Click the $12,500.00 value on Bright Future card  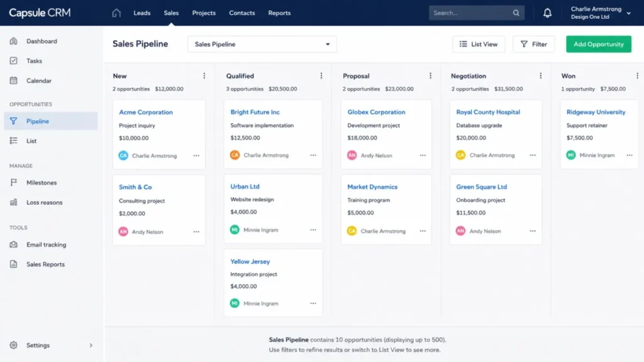click(245, 138)
